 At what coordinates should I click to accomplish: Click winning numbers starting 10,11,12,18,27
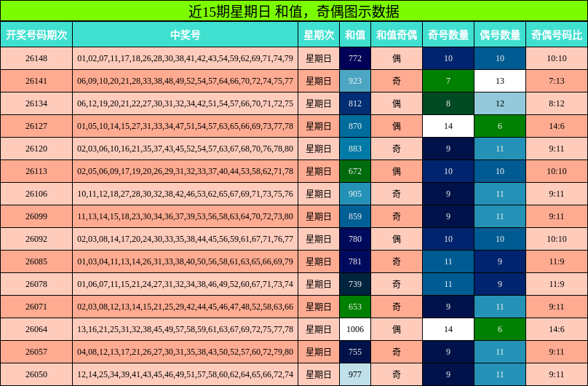point(186,194)
